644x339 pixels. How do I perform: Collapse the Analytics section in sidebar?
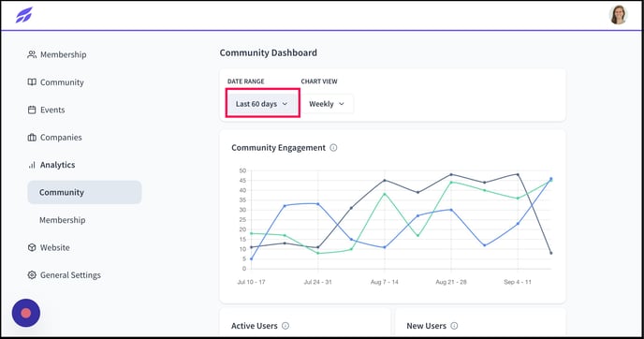pos(51,165)
